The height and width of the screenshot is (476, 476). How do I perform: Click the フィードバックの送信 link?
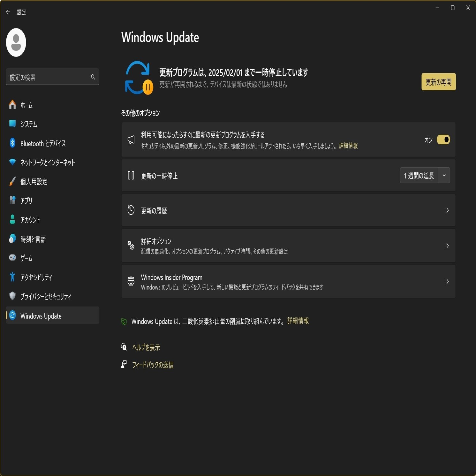152,365
